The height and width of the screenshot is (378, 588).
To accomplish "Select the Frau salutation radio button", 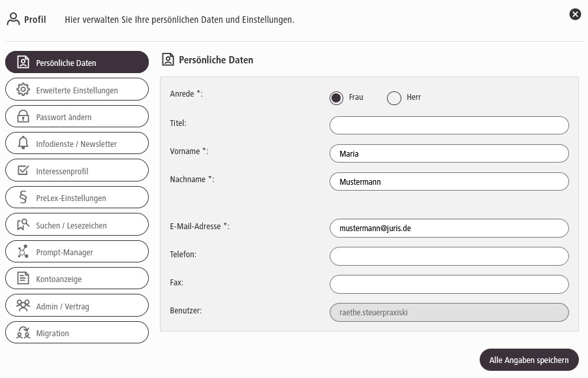I will point(336,98).
